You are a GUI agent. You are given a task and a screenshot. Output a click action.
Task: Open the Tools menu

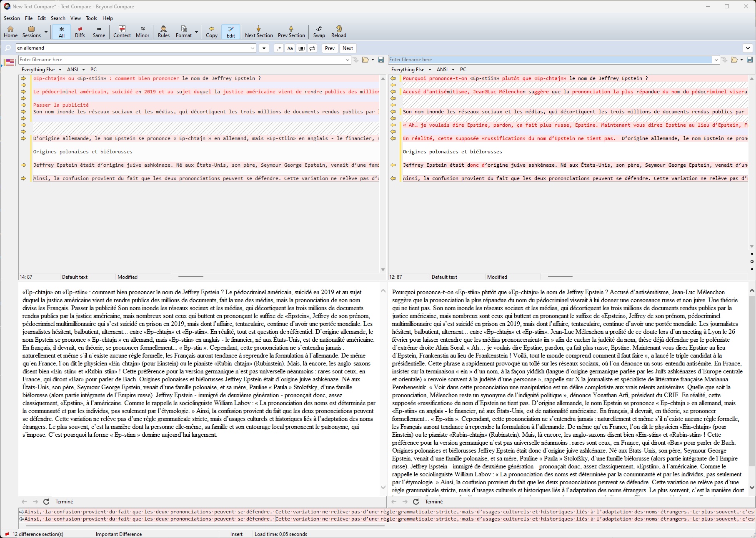click(91, 18)
